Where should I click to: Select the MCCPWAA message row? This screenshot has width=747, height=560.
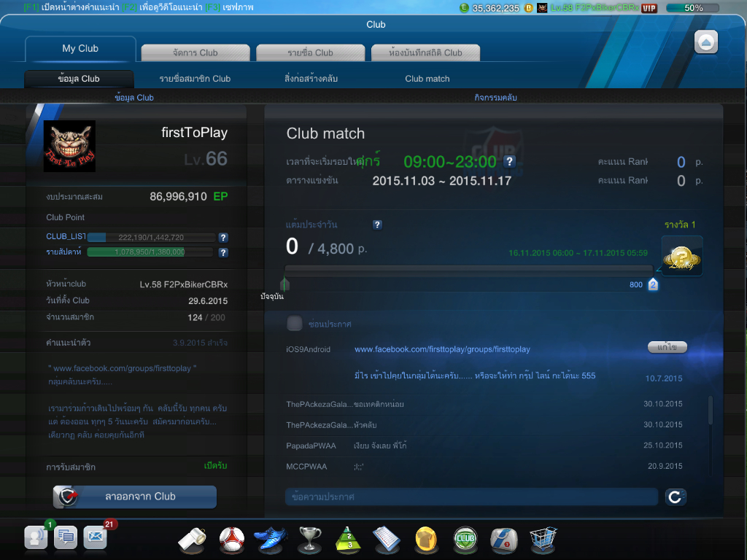coord(484,466)
